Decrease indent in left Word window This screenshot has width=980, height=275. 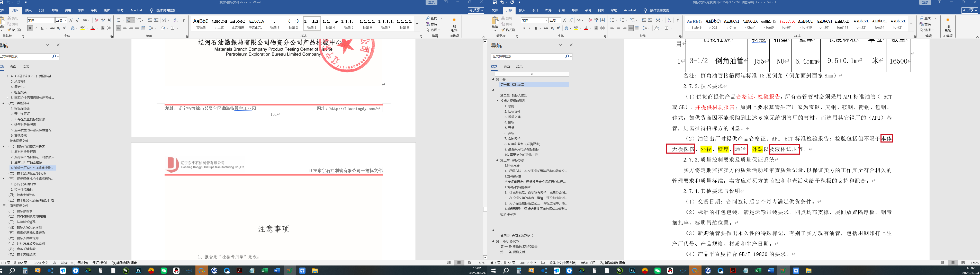pyautogui.click(x=150, y=20)
